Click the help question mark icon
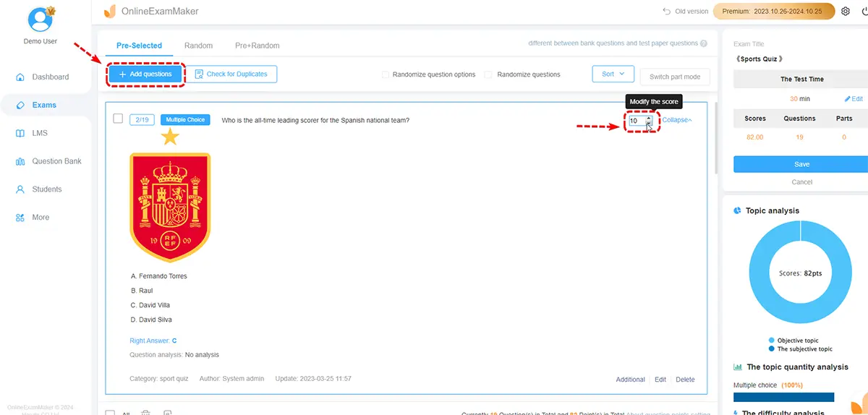 (703, 43)
